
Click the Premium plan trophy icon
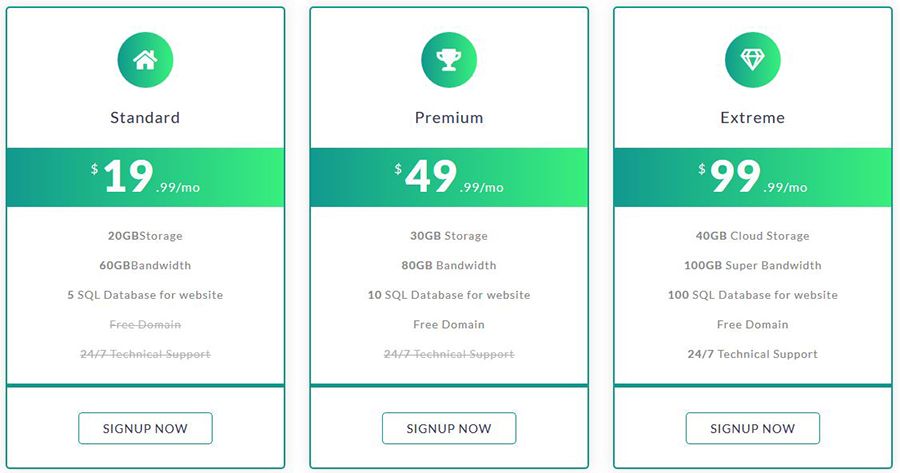[x=449, y=60]
